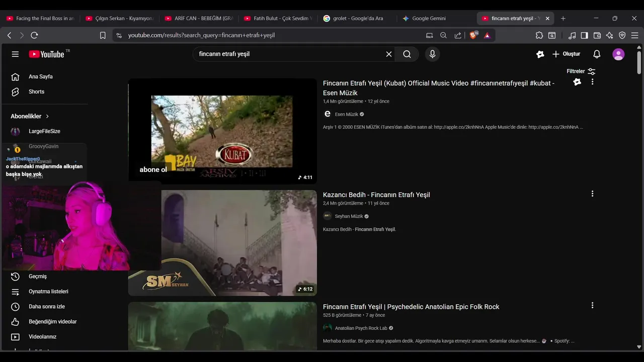644x362 pixels.
Task: Click the Esen Müzik channel avatar
Action: click(x=328, y=114)
